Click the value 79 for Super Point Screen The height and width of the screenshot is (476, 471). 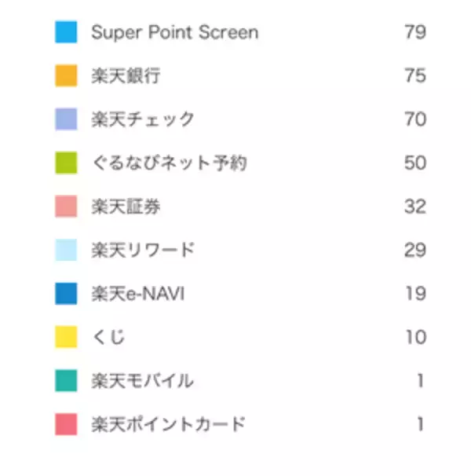point(415,32)
